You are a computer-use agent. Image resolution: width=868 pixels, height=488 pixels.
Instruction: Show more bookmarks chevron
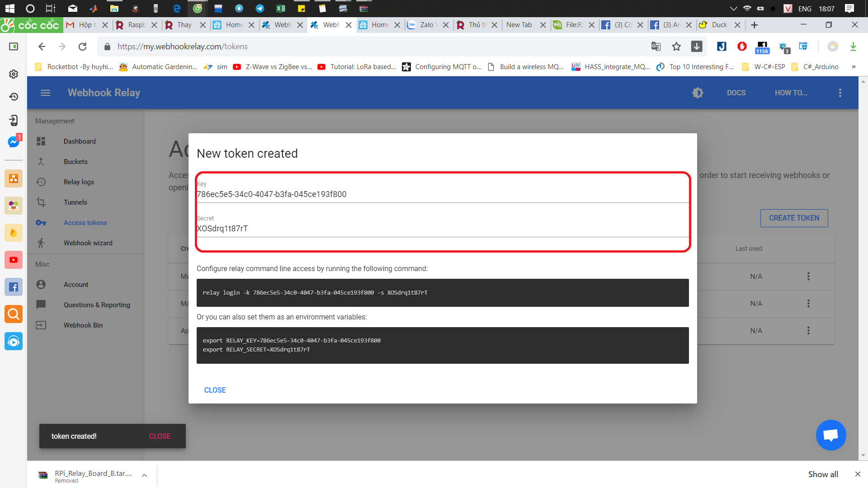(854, 67)
